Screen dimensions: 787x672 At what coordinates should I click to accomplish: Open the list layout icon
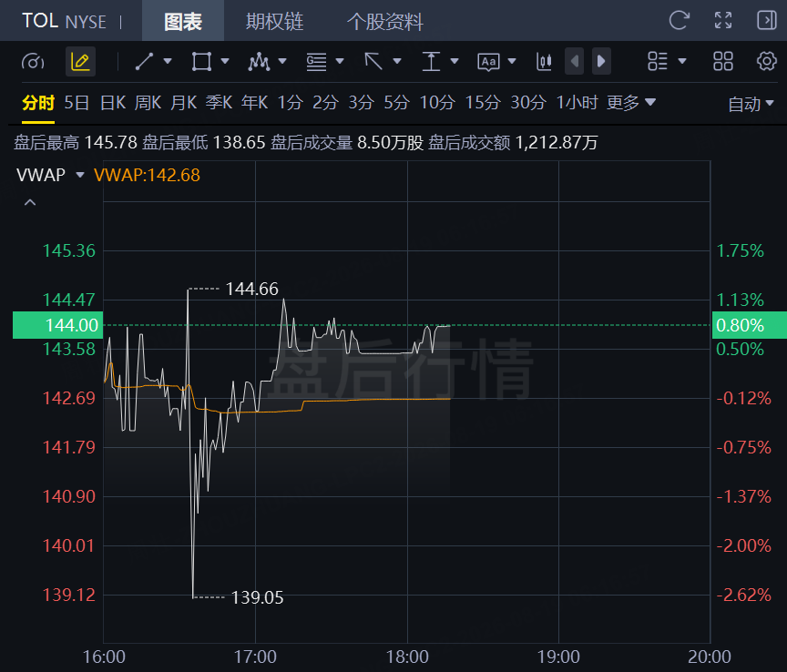click(658, 61)
